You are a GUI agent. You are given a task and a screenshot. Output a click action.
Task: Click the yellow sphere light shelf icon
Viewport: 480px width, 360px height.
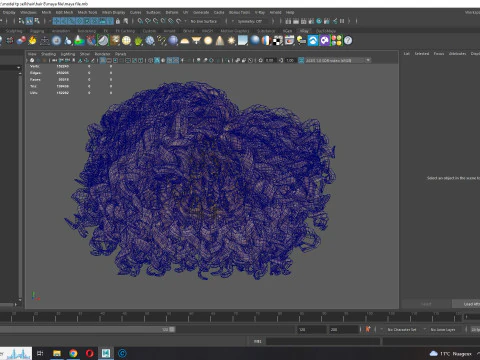[x=208, y=41]
